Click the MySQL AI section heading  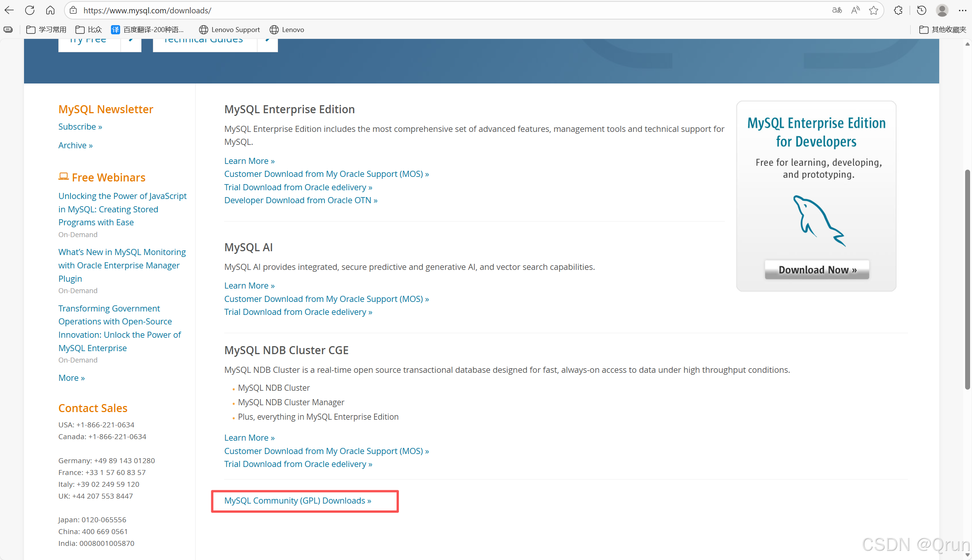(249, 247)
